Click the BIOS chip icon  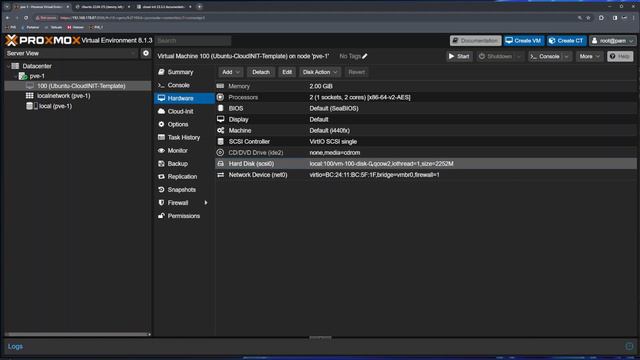click(220, 108)
